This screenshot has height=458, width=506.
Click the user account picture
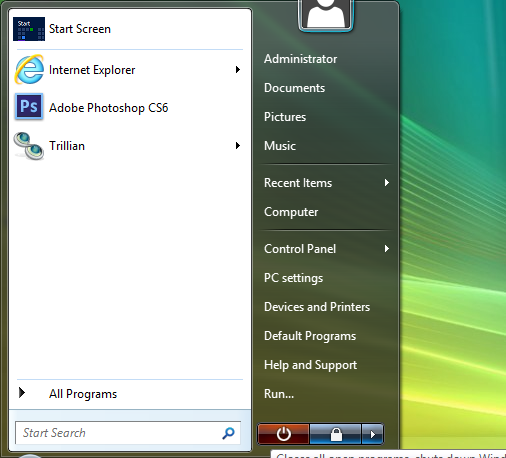(326, 15)
